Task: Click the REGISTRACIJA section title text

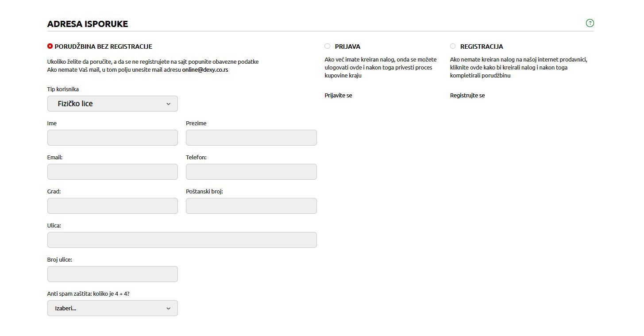Action: [x=482, y=46]
